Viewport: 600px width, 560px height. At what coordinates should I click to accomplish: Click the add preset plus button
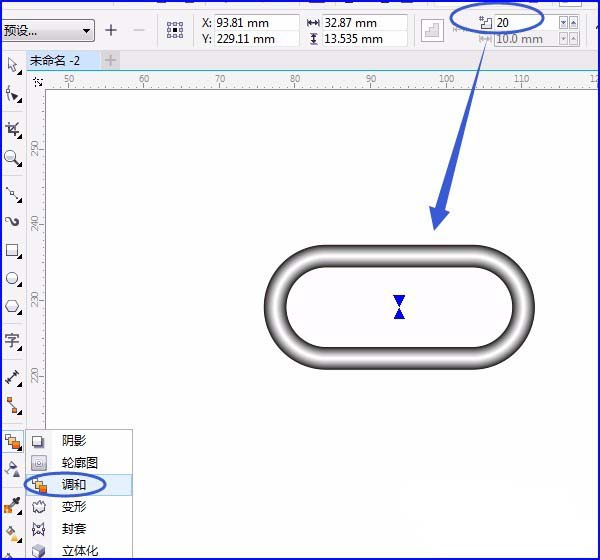[111, 30]
